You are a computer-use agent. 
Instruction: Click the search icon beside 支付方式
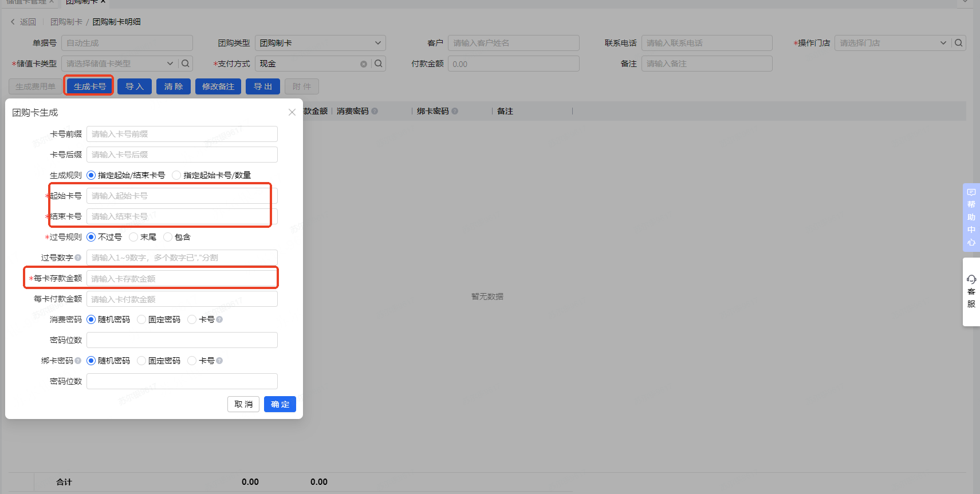coord(379,64)
